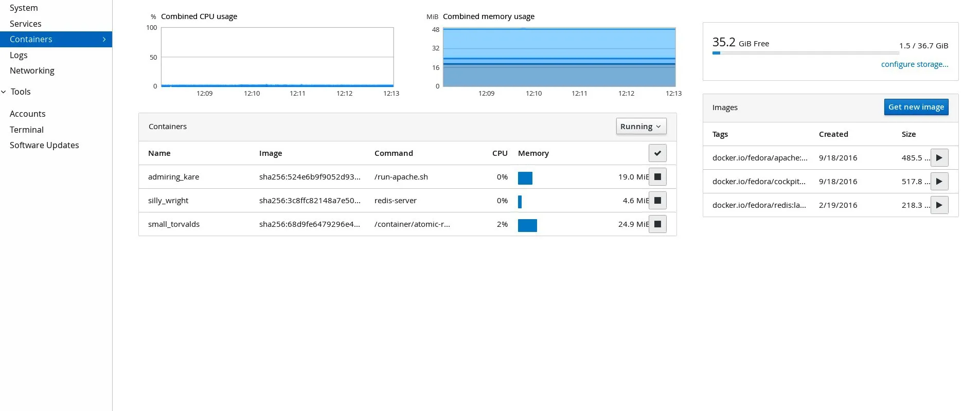
Task: Click the chevron beside Containers in sidebar
Action: [104, 40]
